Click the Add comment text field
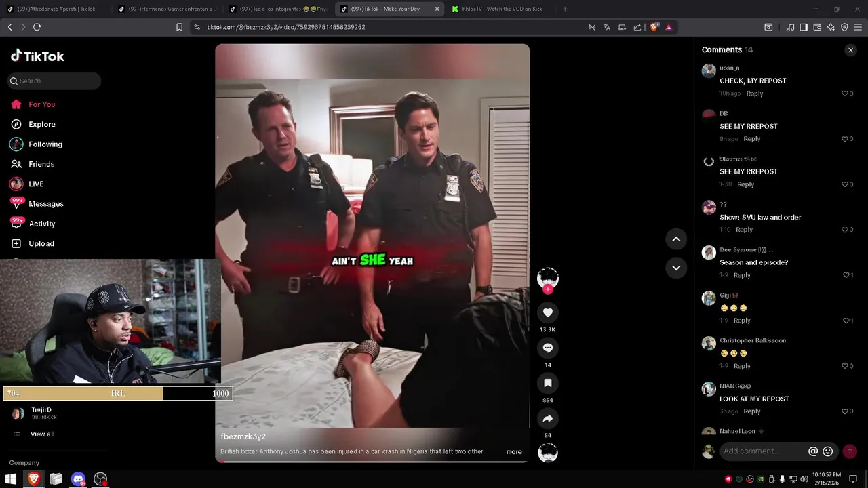Screen dimensions: 868x488 (x=763, y=451)
